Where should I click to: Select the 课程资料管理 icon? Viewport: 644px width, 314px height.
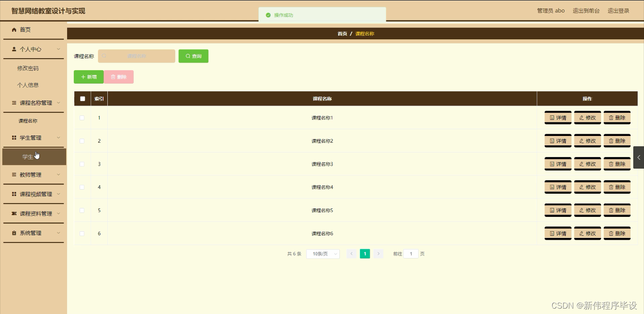click(14, 213)
